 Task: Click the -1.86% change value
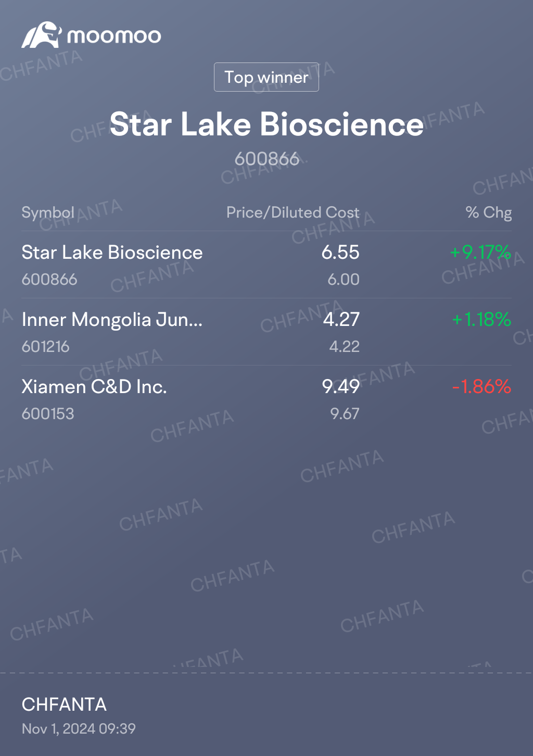point(481,386)
